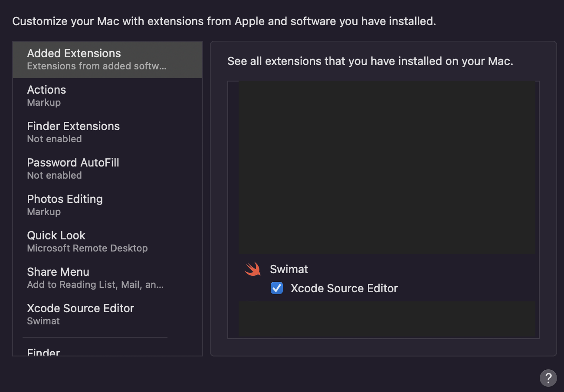Click the Markup label under Actions
The height and width of the screenshot is (392, 564).
(44, 102)
